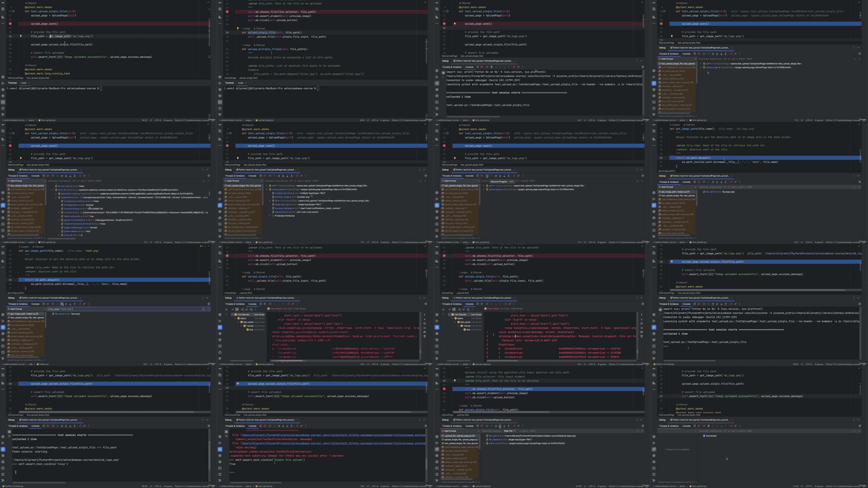
Task: Collapse the capabilities dict node
Action: (x=56, y=197)
